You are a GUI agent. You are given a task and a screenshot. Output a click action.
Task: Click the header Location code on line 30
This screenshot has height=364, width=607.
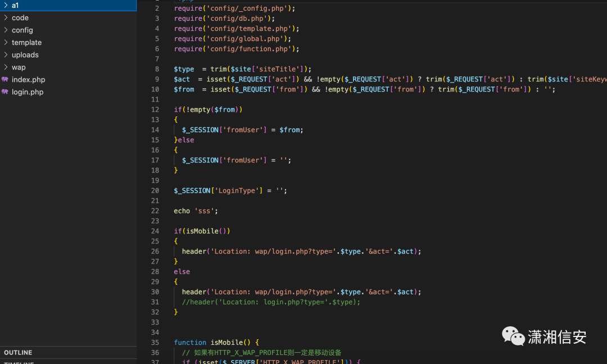[x=302, y=292]
